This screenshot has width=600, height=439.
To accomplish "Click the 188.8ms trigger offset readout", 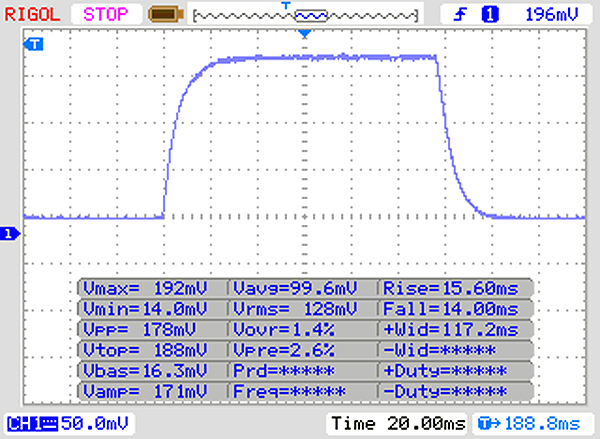I will (530, 424).
